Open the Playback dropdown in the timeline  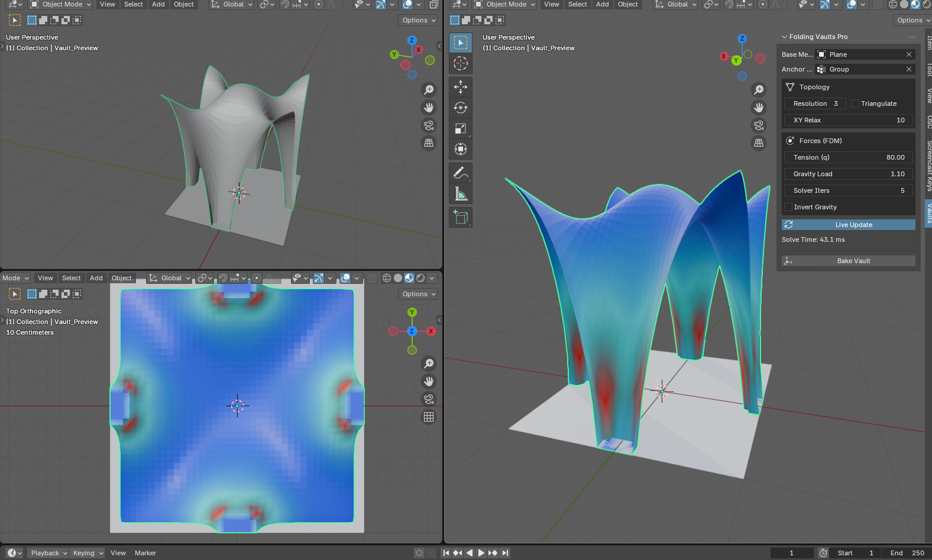pos(49,553)
